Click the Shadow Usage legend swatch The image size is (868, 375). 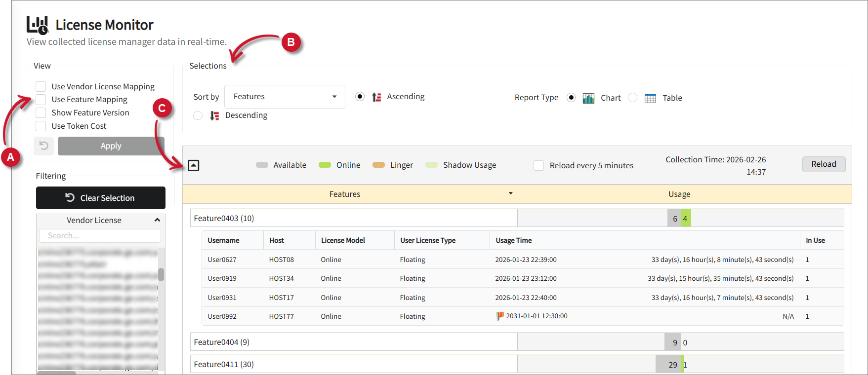tap(431, 165)
